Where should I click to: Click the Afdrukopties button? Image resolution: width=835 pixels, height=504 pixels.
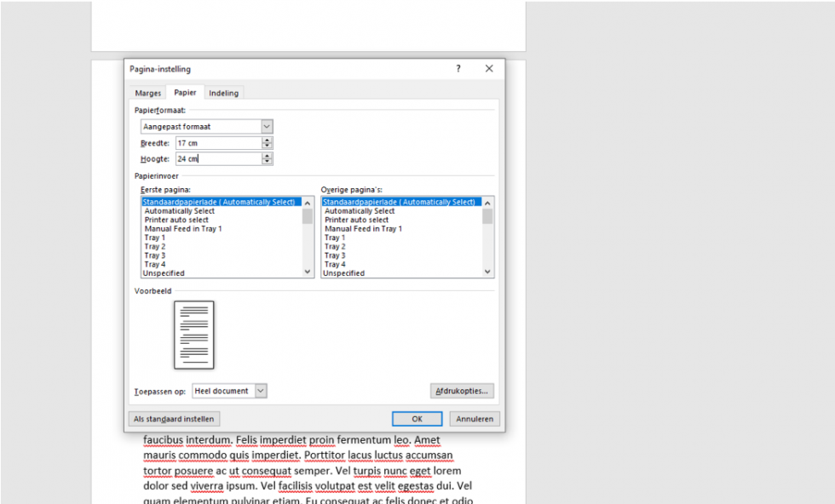(462, 391)
